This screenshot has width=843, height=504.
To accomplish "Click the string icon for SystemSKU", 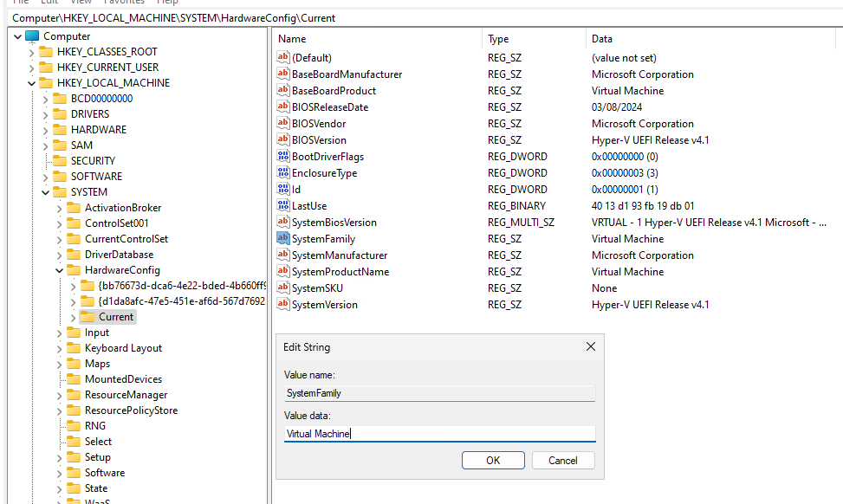I will (282, 288).
